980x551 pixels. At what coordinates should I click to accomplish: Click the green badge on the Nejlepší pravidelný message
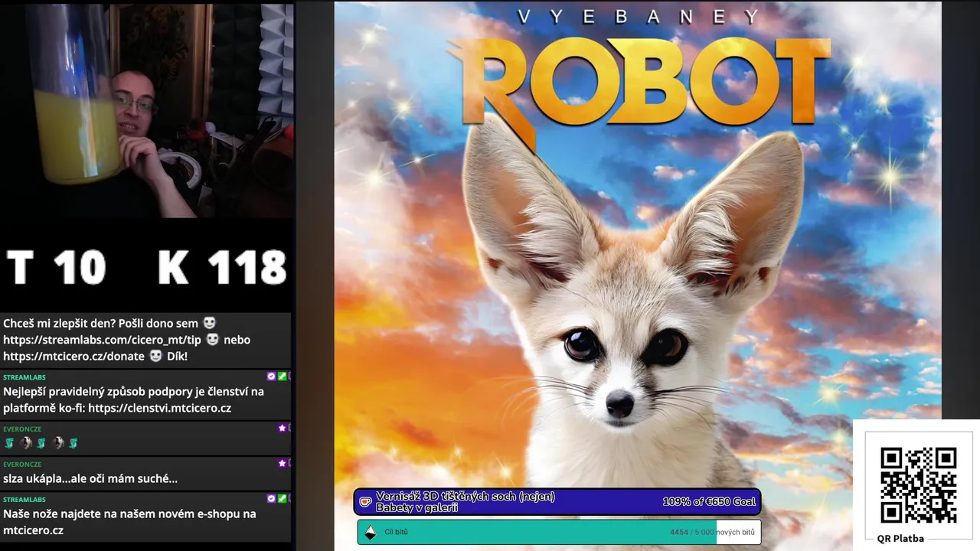(282, 377)
